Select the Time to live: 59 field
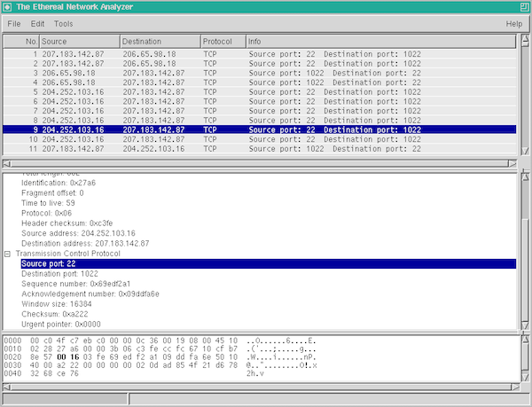This screenshot has height=407, width=532. [48, 203]
